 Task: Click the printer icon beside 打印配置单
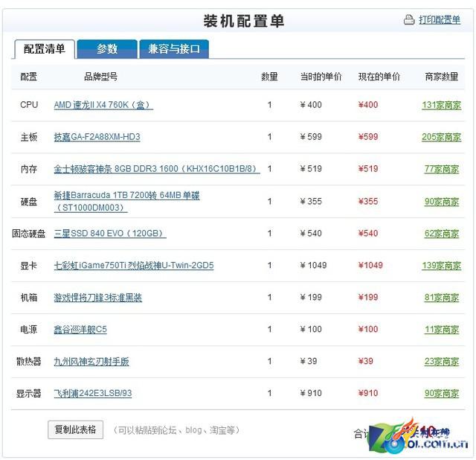(x=409, y=20)
